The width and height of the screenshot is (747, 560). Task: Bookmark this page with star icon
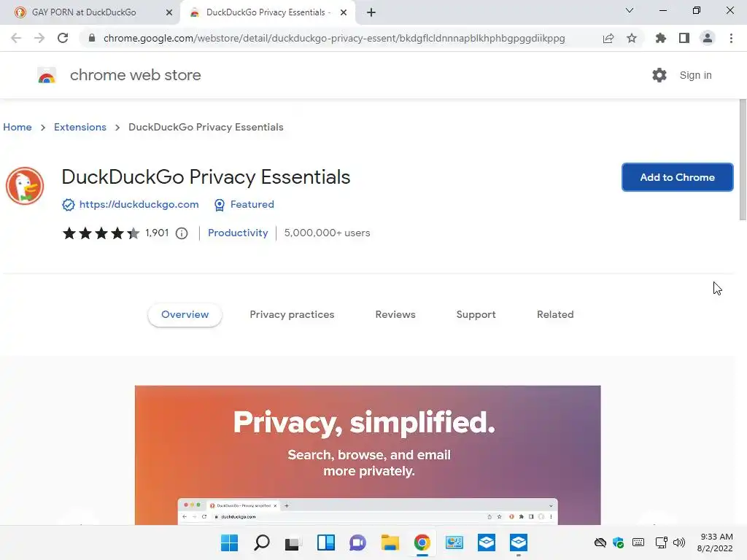pyautogui.click(x=632, y=38)
